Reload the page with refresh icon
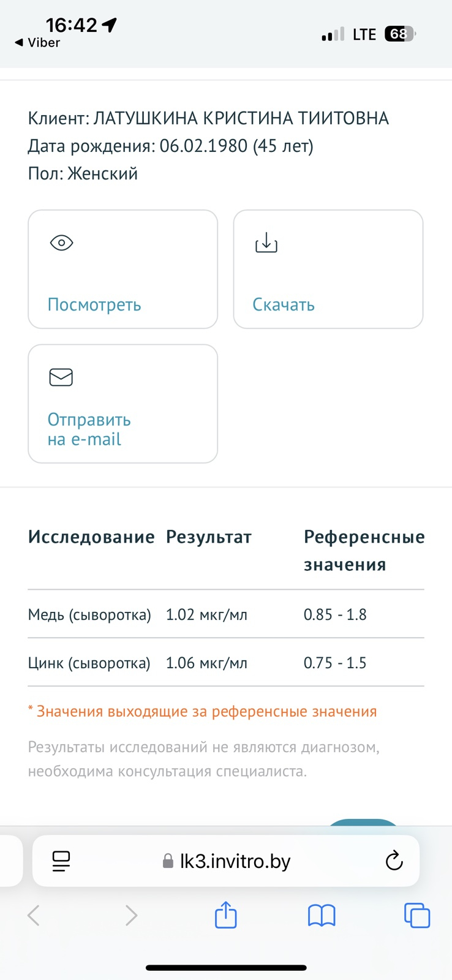The image size is (452, 980). pos(394,861)
